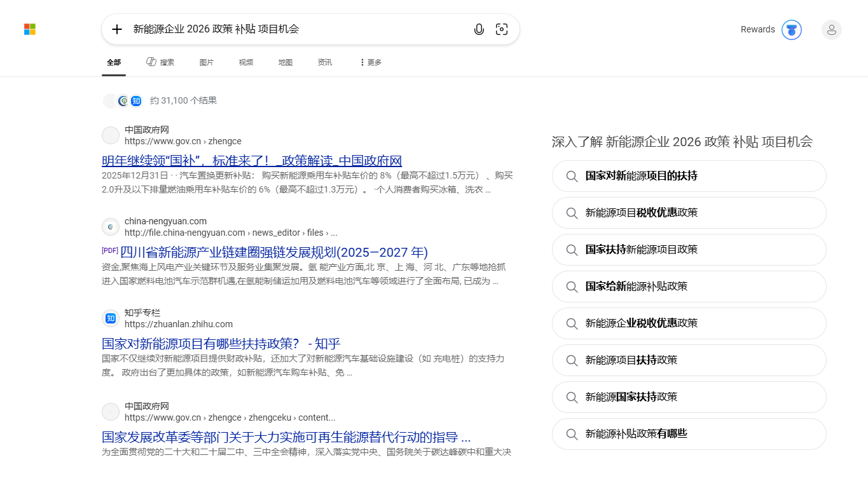This screenshot has height=488, width=868.
Task: Switch to the 视频 tab
Action: click(246, 62)
